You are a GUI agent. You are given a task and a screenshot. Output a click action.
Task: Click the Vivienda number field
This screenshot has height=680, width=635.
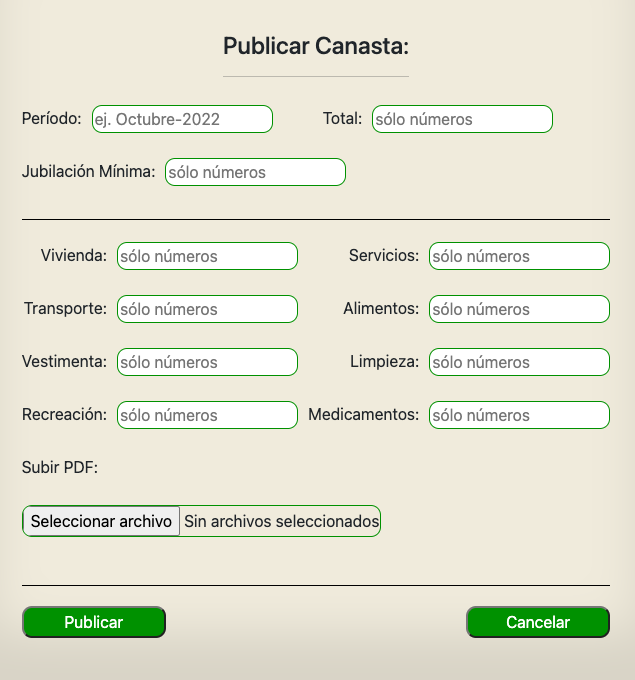pyautogui.click(x=207, y=256)
